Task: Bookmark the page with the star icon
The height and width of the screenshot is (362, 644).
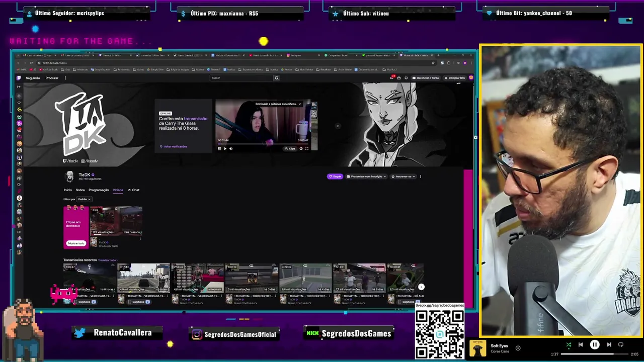Action: click(x=433, y=63)
